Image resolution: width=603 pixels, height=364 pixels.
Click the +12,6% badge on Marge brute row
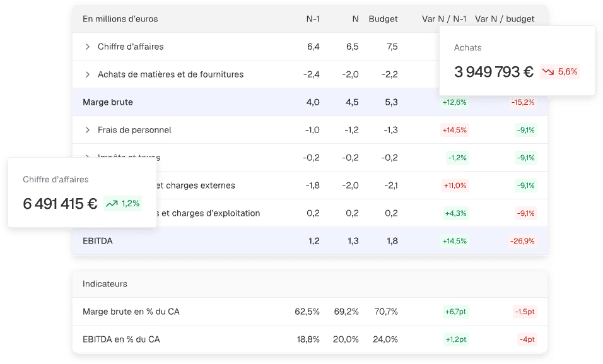[x=455, y=102]
